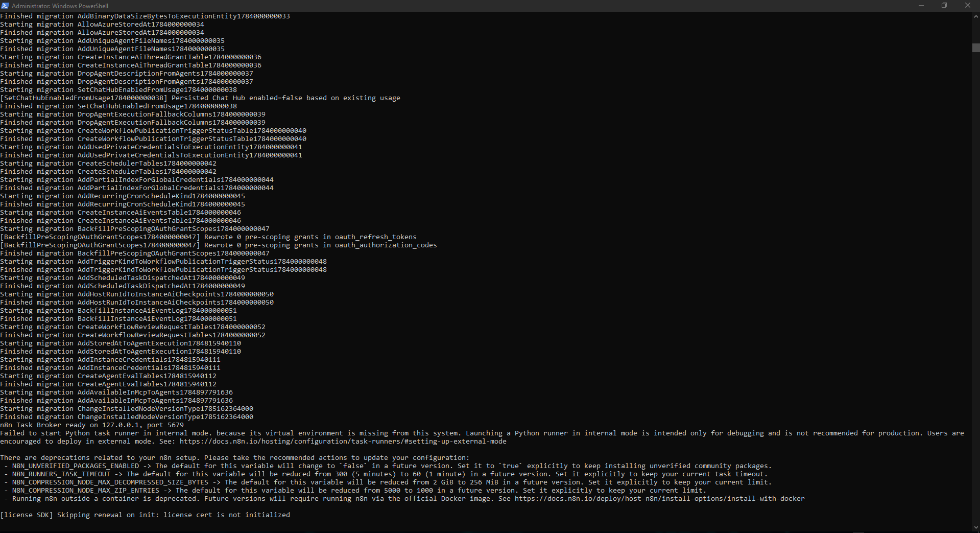
Task: Click line "Finished migration AddScheduledTaskDispatchedAt1784000000049"
Action: tap(123, 286)
